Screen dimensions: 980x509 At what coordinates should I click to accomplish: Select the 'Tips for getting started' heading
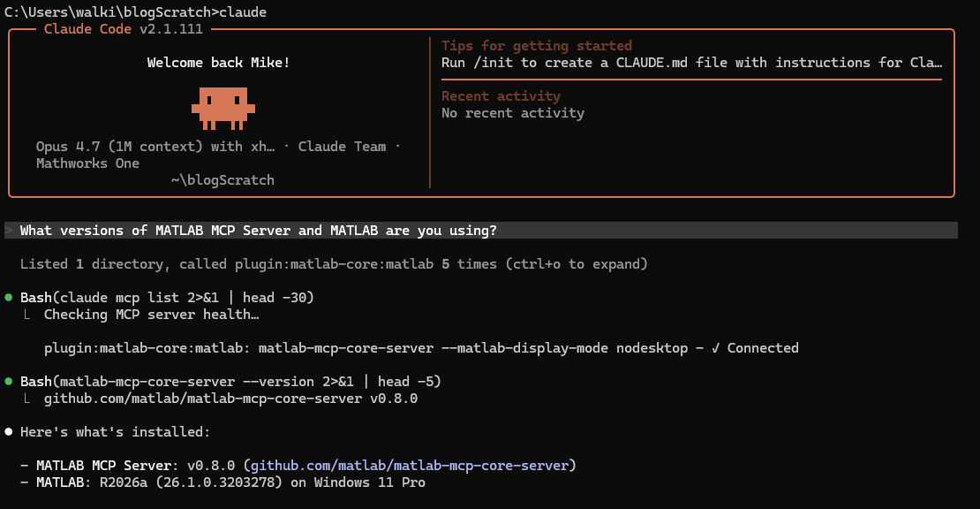click(x=537, y=46)
